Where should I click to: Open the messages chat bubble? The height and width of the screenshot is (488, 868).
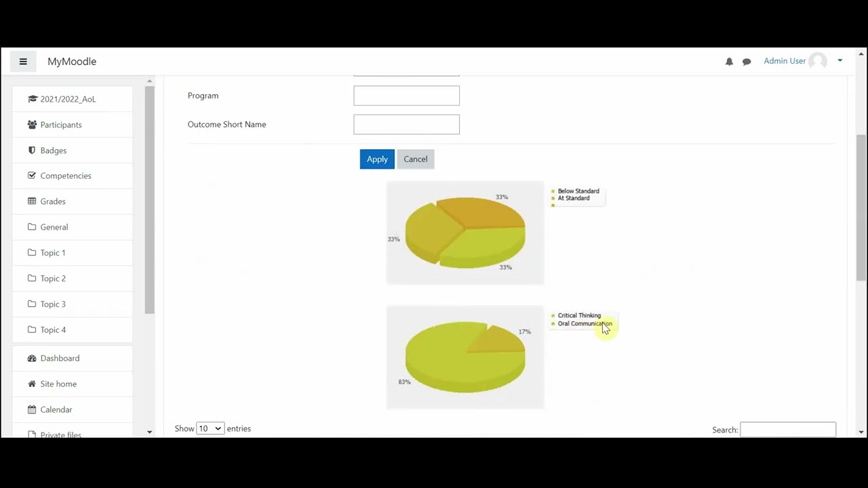click(x=747, y=62)
